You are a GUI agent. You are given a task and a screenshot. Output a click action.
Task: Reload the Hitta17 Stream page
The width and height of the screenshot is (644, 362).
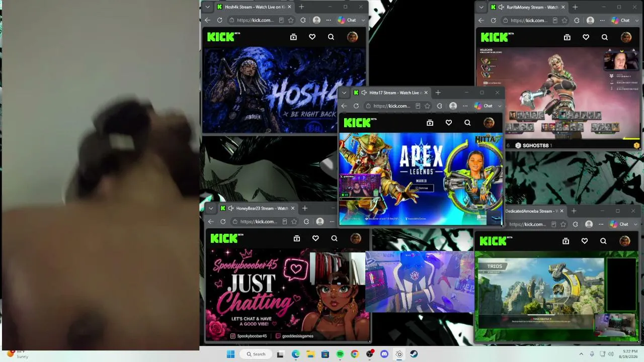[356, 106]
